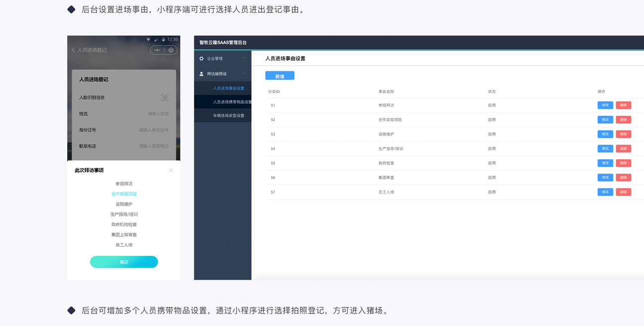Click the blue 新增 button
Screen dimensions: 644x326
tap(279, 76)
